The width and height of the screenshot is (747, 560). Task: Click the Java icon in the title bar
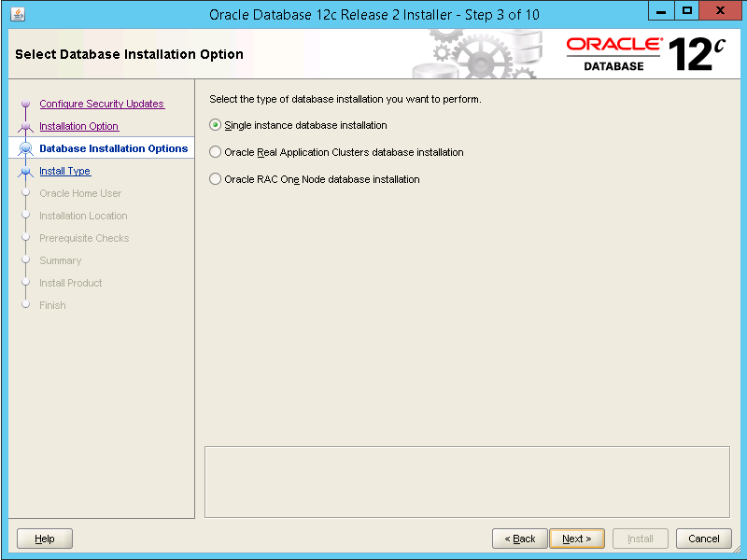click(18, 14)
